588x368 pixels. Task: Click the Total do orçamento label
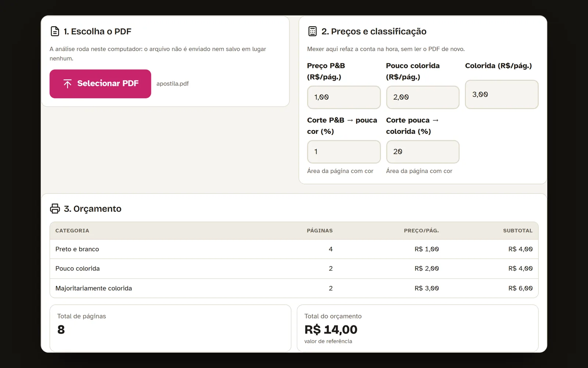pos(333,316)
